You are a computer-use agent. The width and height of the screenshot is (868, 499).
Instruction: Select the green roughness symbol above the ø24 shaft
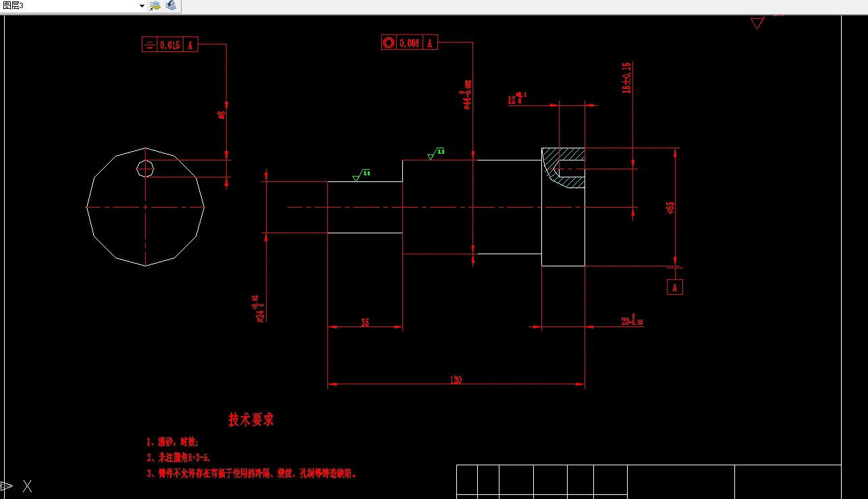(x=362, y=176)
